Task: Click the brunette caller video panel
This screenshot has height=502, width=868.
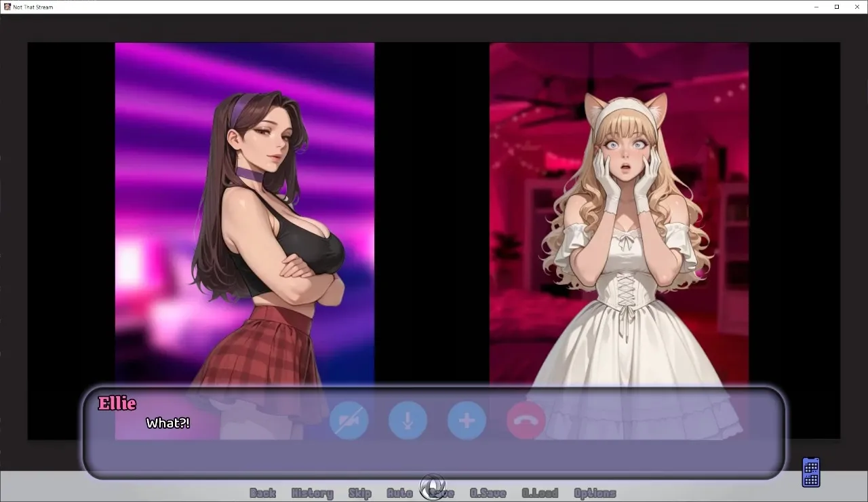Action: (245, 241)
